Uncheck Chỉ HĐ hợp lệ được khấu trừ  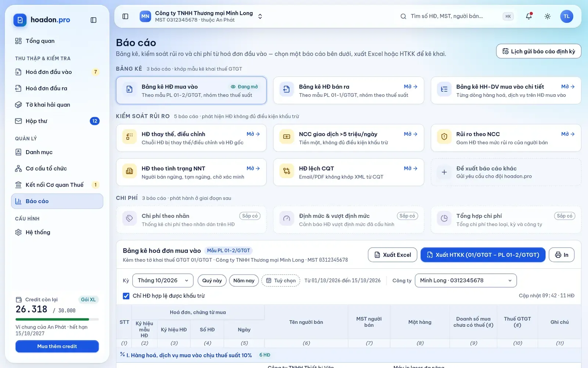[x=126, y=296]
